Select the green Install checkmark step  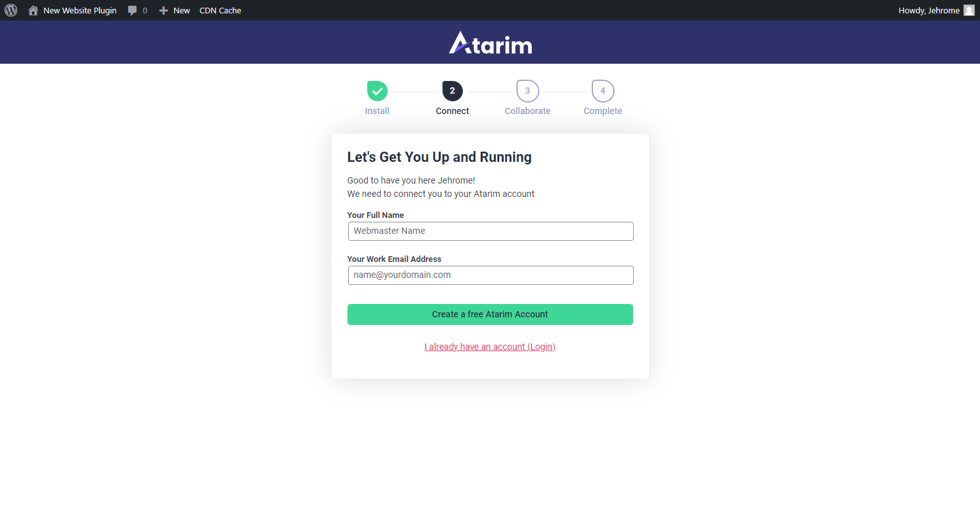377,91
